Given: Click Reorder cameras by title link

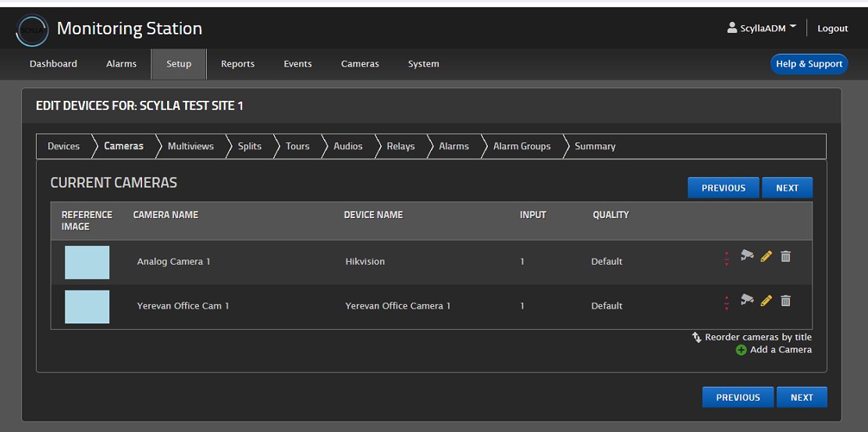Looking at the screenshot, I should (757, 337).
